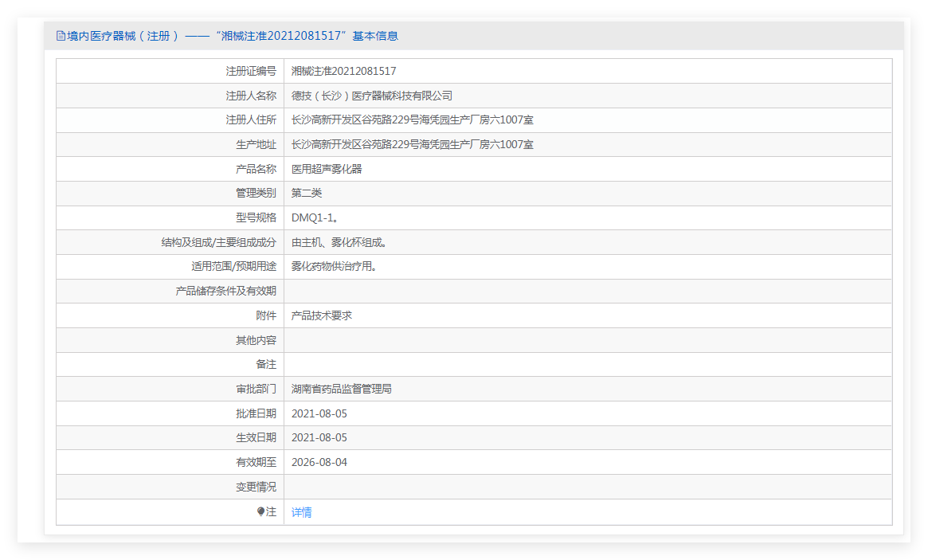Click the 适用范围/预期用途 label
Viewport: 928px width, 560px height.
coord(233,266)
